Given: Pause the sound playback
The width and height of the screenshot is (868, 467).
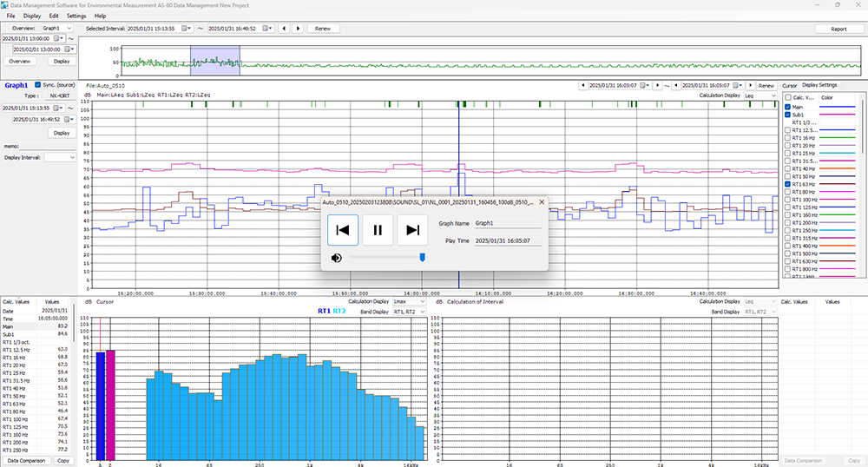Looking at the screenshot, I should pos(378,230).
